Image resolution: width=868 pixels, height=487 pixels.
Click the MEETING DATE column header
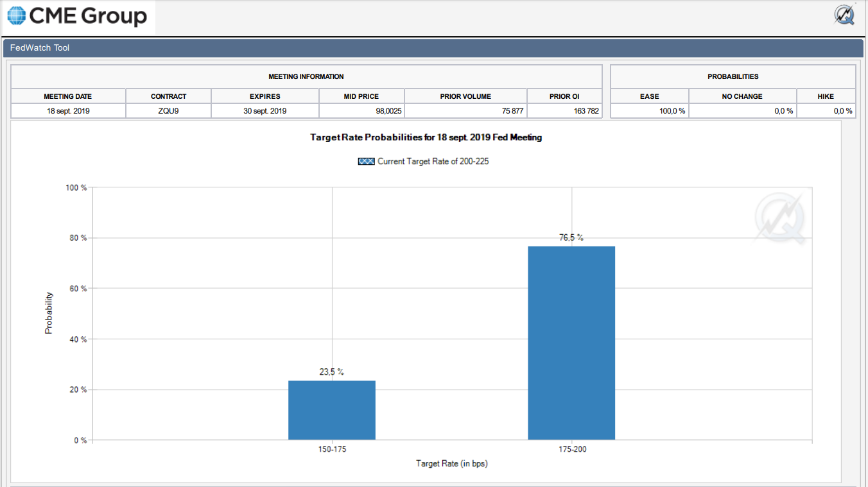(x=68, y=96)
